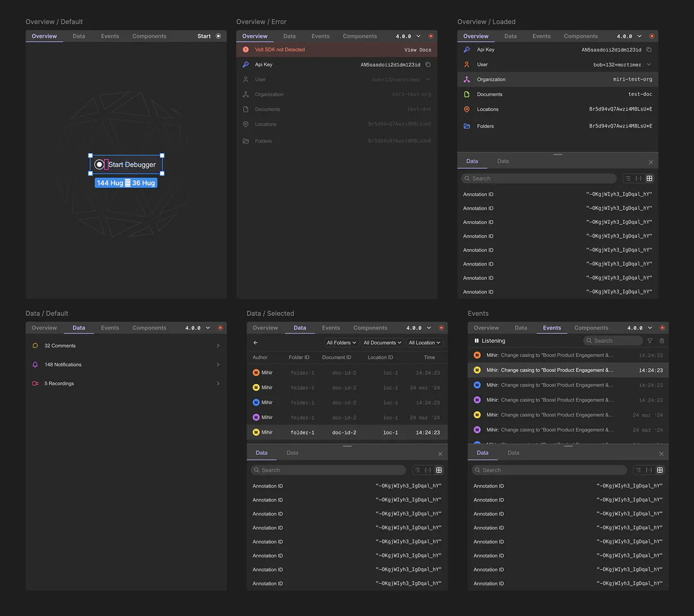Screen dimensions: 694x616
Task: Open the All Documents filter dropdown
Action: 383,342
